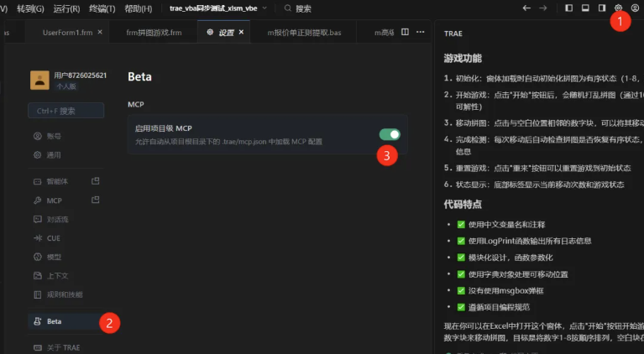Open the 运行(R) menu
The height and width of the screenshot is (354, 644).
66,8
